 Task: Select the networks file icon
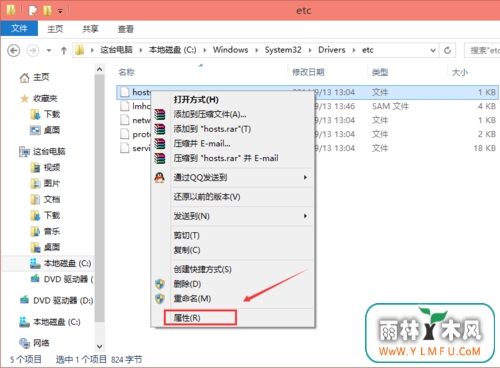tap(125, 120)
